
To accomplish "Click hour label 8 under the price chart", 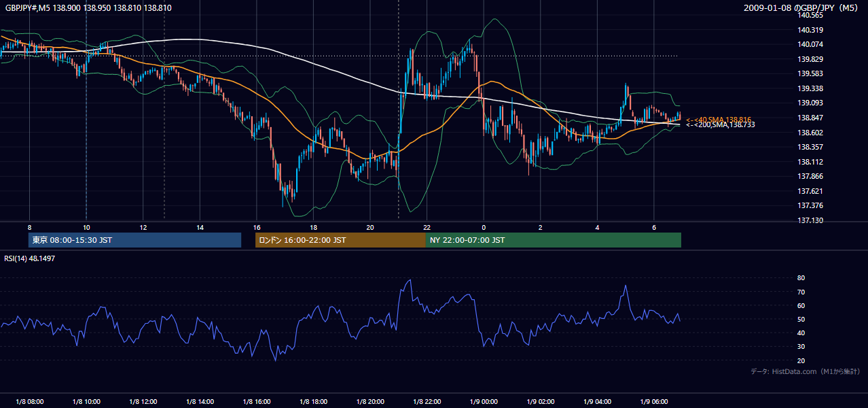I will pos(29,227).
